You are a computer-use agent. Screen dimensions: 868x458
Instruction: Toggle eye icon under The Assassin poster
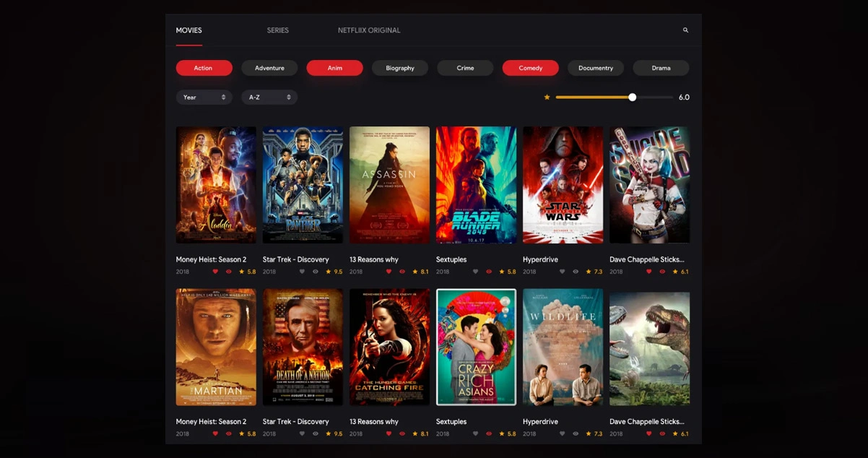coord(402,272)
